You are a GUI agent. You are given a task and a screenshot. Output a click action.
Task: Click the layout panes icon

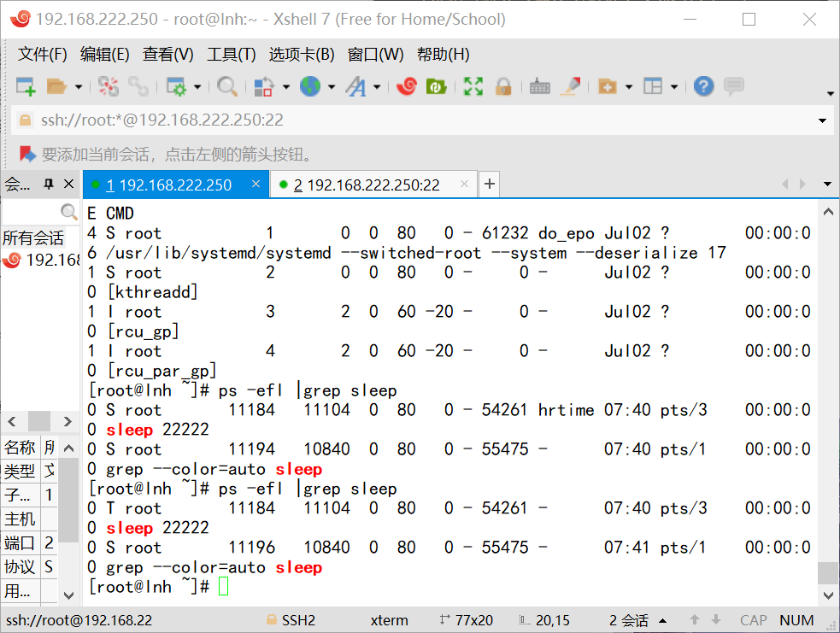point(653,86)
